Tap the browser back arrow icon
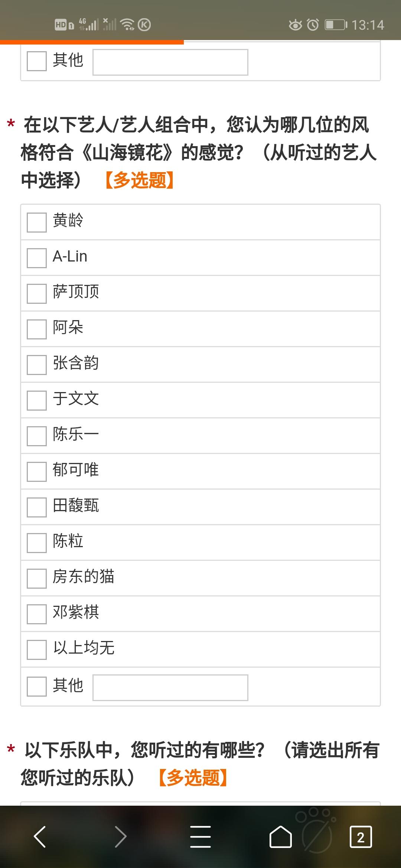 40,837
